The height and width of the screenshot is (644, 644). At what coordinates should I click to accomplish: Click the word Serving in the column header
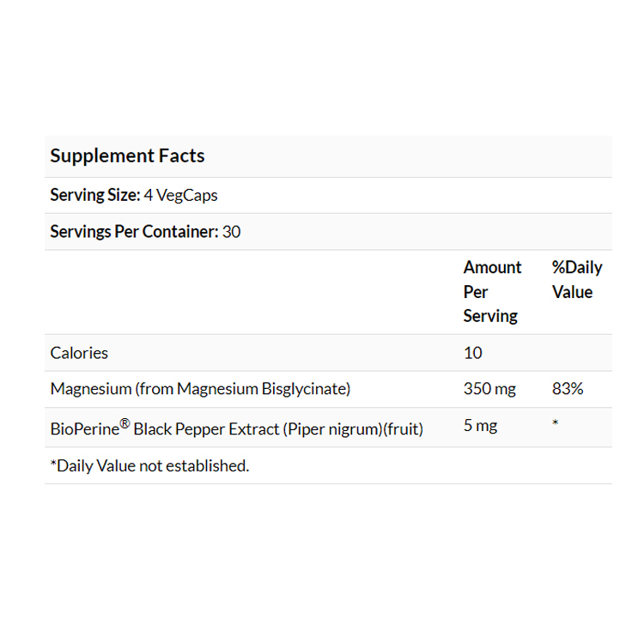coord(490,316)
